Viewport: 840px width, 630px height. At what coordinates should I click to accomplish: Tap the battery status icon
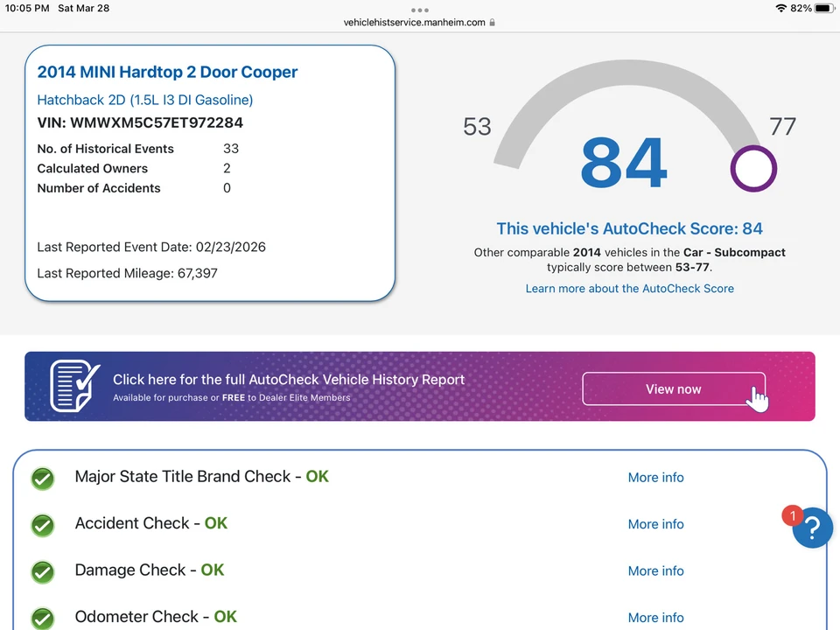coord(824,8)
